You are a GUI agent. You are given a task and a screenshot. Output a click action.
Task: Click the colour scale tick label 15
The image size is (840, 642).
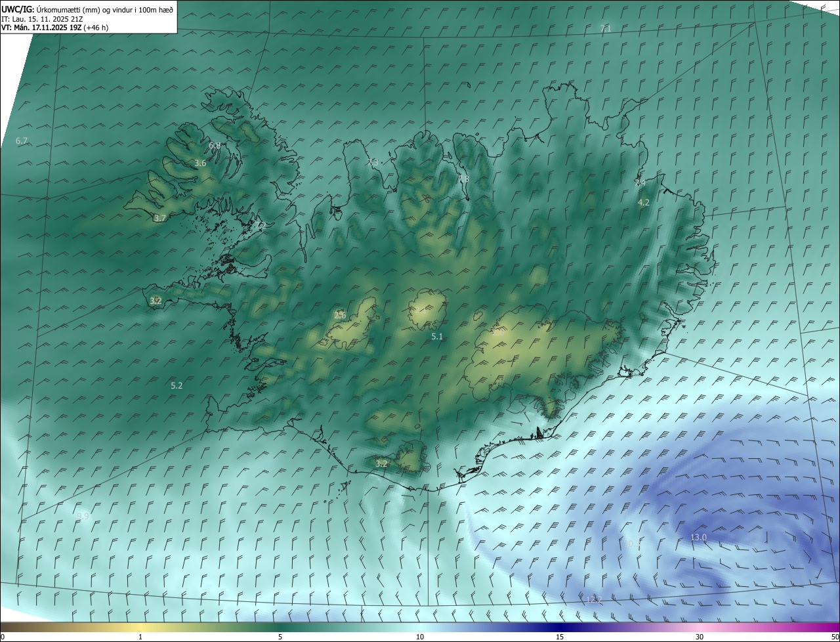(x=560, y=637)
